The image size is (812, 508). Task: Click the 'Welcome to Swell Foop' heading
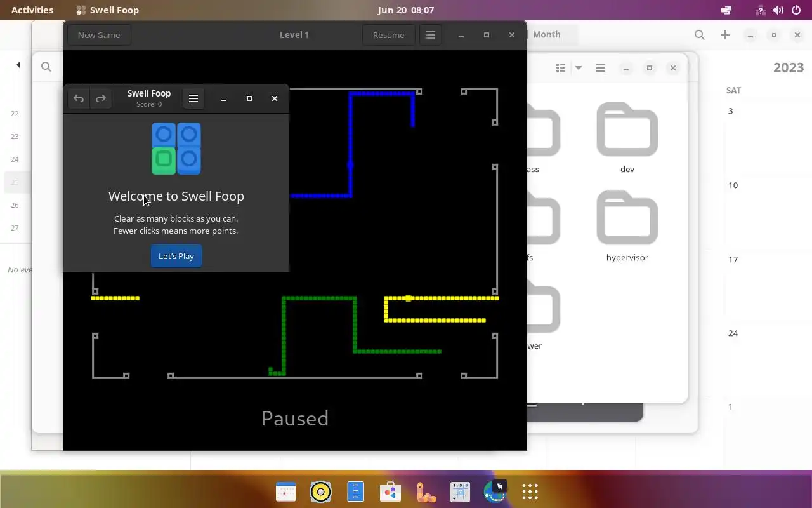[176, 196]
